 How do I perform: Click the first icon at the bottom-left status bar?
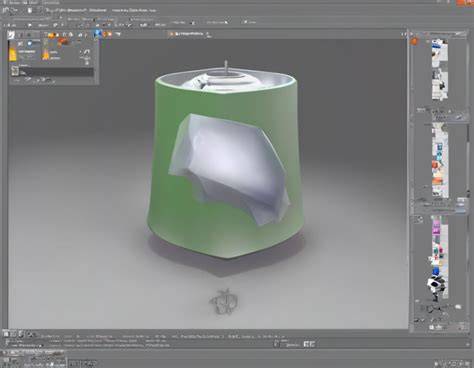[x=6, y=333]
